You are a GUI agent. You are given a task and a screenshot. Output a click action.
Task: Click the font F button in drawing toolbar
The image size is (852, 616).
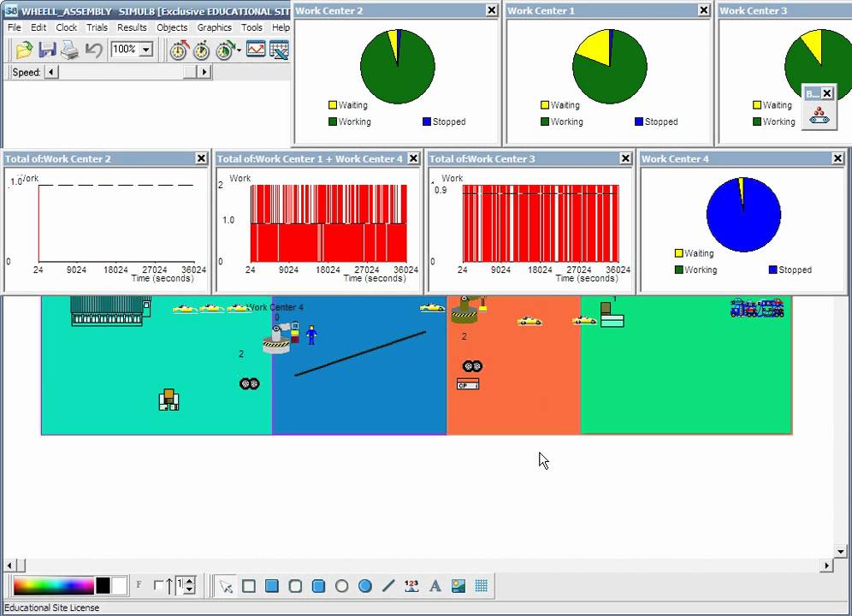click(x=139, y=585)
